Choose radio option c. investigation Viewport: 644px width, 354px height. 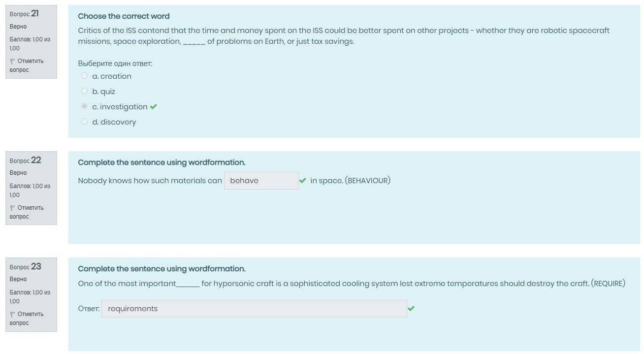coord(84,106)
